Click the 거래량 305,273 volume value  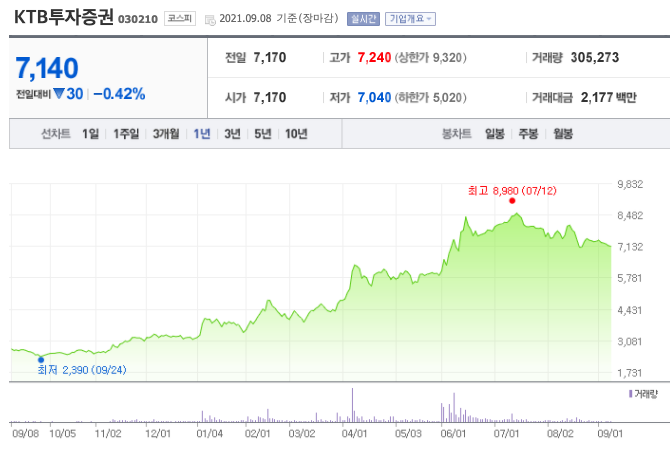(x=595, y=58)
